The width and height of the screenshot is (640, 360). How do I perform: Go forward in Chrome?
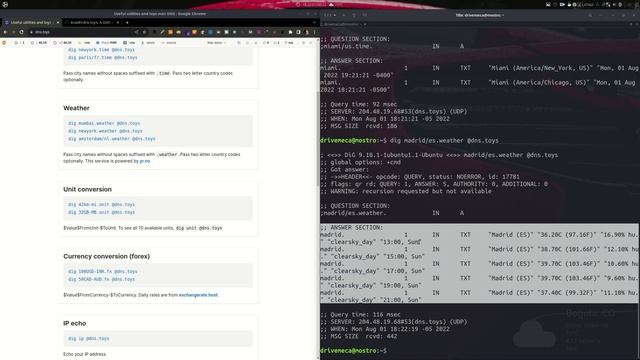tap(13, 32)
